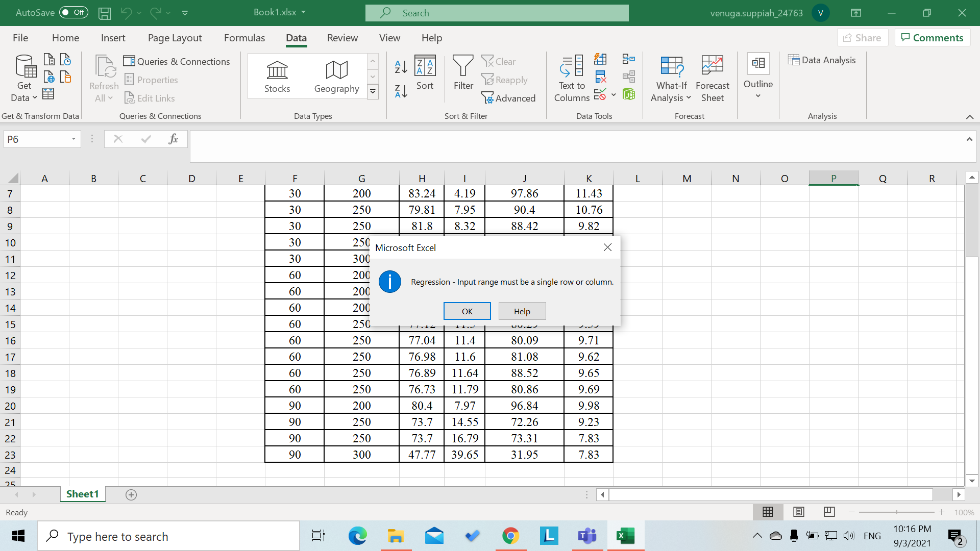Image resolution: width=980 pixels, height=551 pixels.
Task: Click the Sort A to Z icon
Action: coord(400,67)
